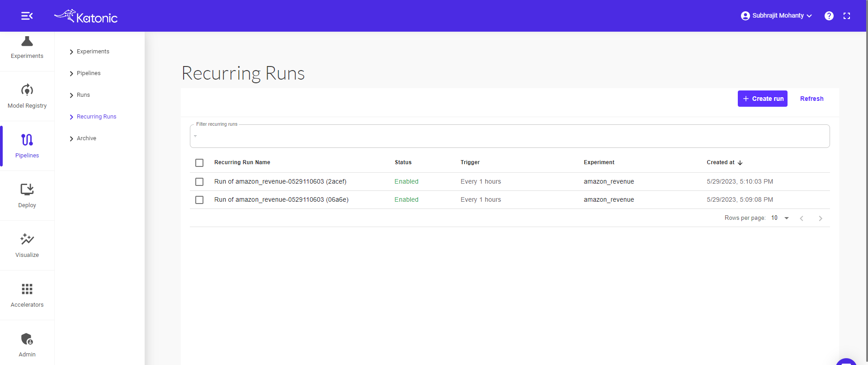
Task: Toggle fullscreen mode icon
Action: [x=847, y=16]
